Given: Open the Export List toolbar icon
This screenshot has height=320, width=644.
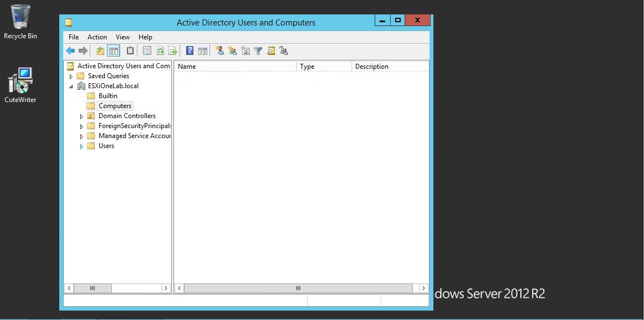Looking at the screenshot, I should 173,50.
